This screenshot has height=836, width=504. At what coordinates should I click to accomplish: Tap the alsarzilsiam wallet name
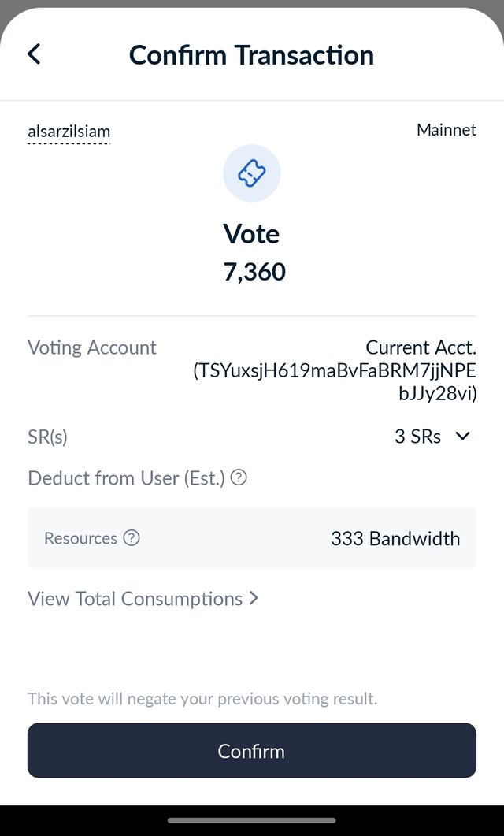(69, 131)
